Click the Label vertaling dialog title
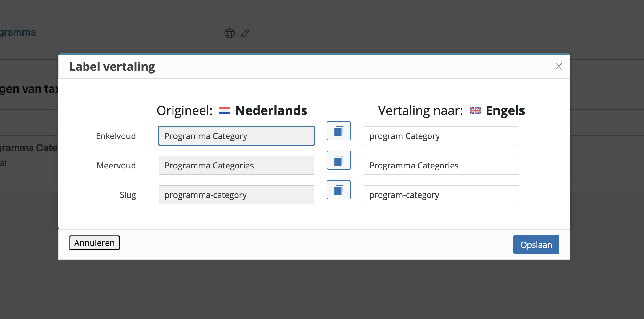The height and width of the screenshot is (319, 644). point(112,67)
